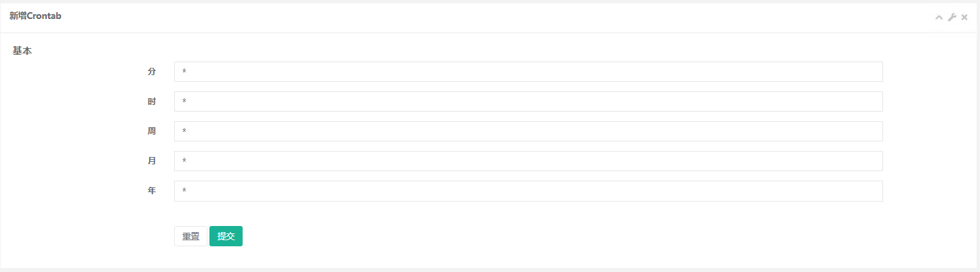Focus the 年 (year) input field
The height and width of the screenshot is (272, 980).
[528, 191]
